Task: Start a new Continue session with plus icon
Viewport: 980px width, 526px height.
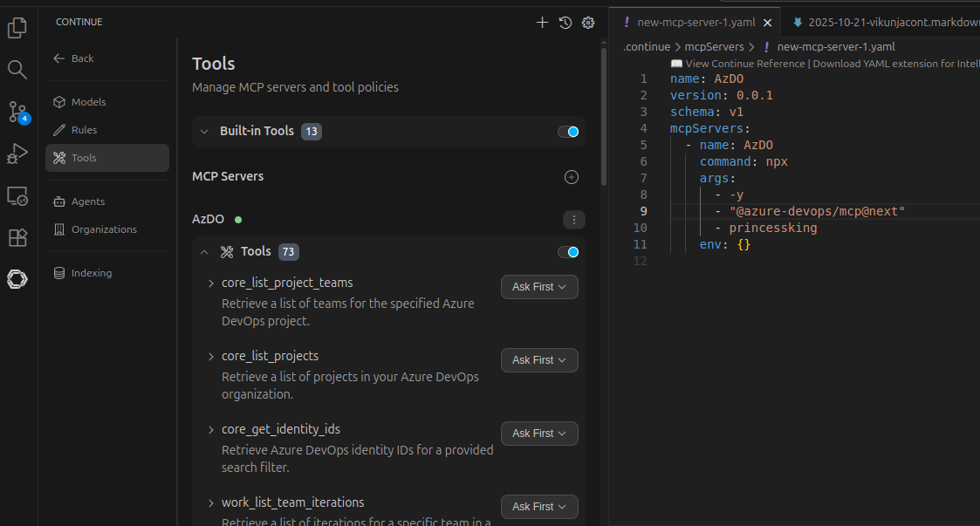Action: (542, 23)
